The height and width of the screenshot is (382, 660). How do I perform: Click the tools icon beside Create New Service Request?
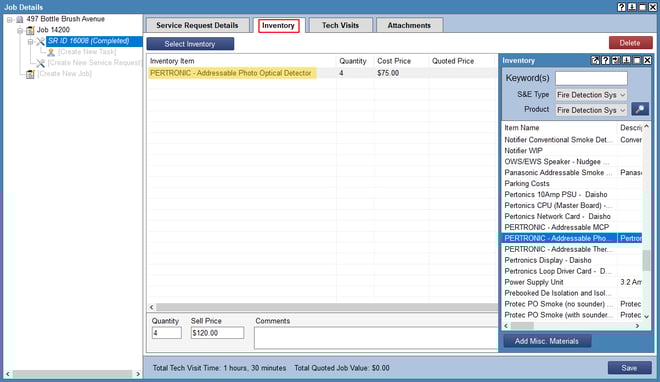40,63
